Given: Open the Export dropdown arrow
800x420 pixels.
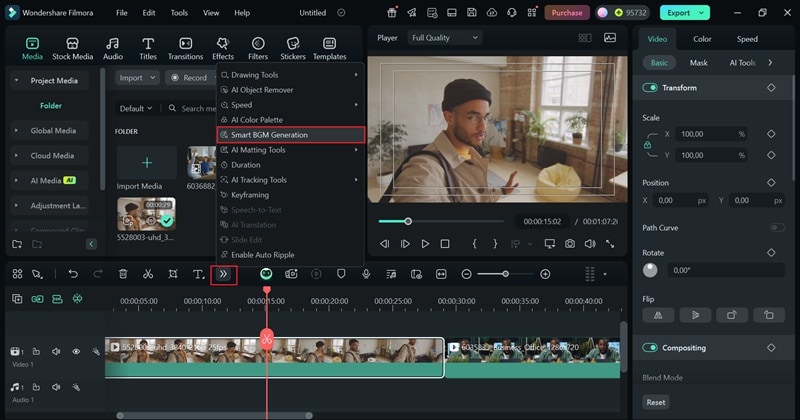Looking at the screenshot, I should (702, 13).
